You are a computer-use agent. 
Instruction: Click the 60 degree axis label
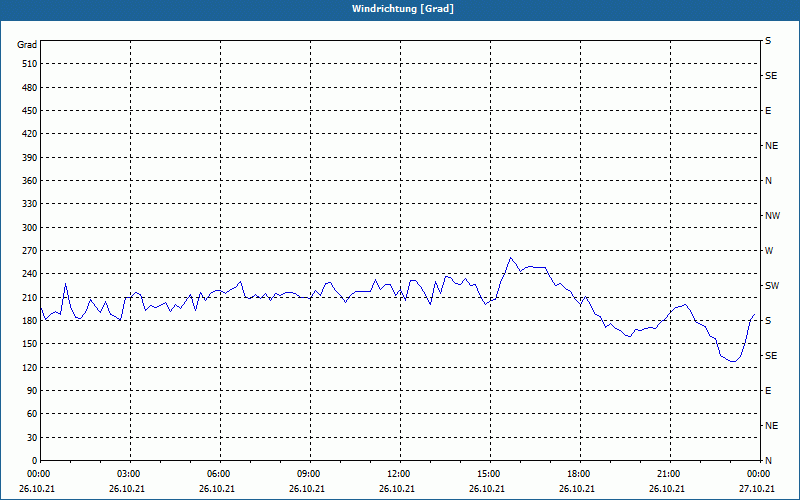pyautogui.click(x=32, y=414)
